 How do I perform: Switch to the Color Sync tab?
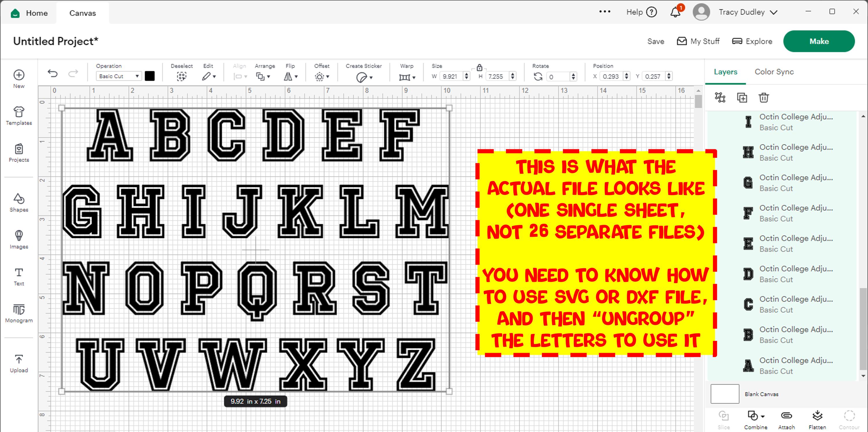coord(774,72)
